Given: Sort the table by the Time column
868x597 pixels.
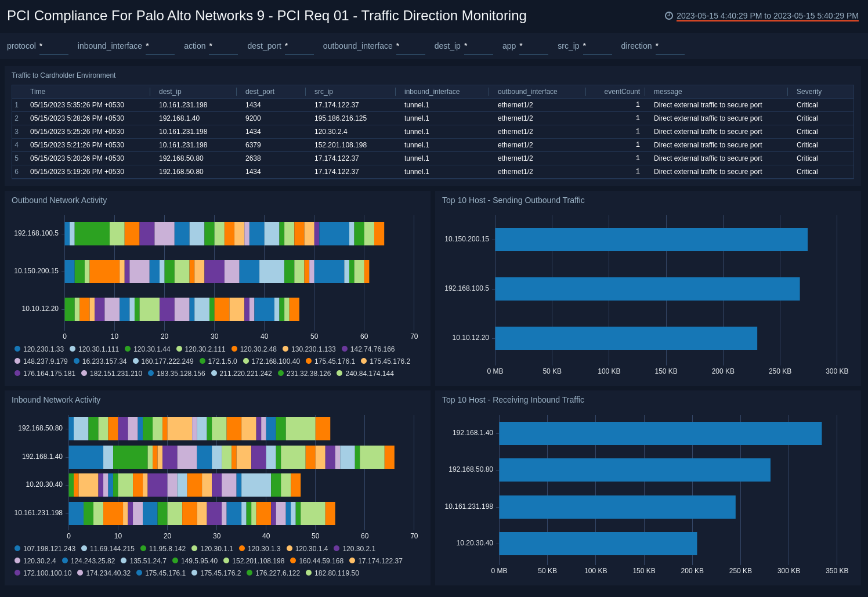Looking at the screenshot, I should 38,92.
